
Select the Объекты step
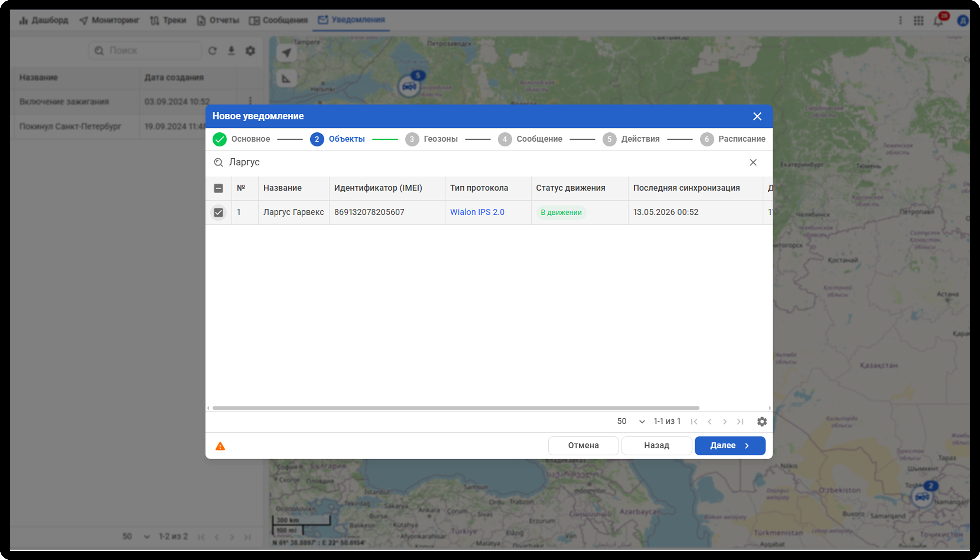tap(337, 139)
